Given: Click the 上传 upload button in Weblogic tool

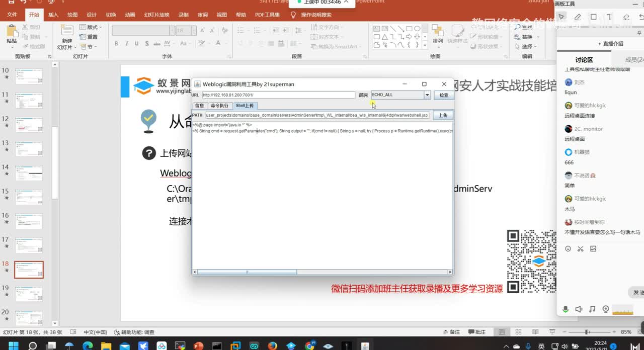Looking at the screenshot, I should click(x=443, y=115).
